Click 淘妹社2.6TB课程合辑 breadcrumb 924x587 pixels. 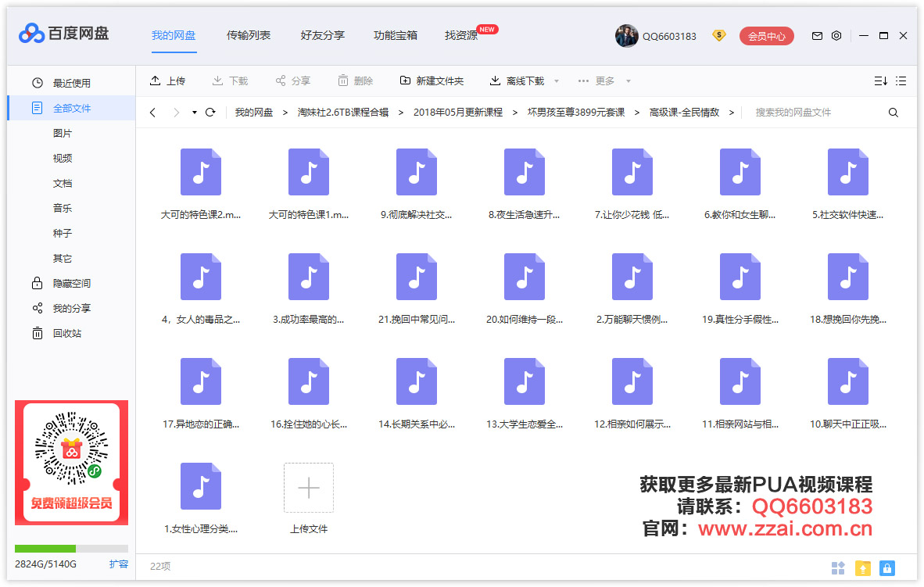click(x=343, y=113)
